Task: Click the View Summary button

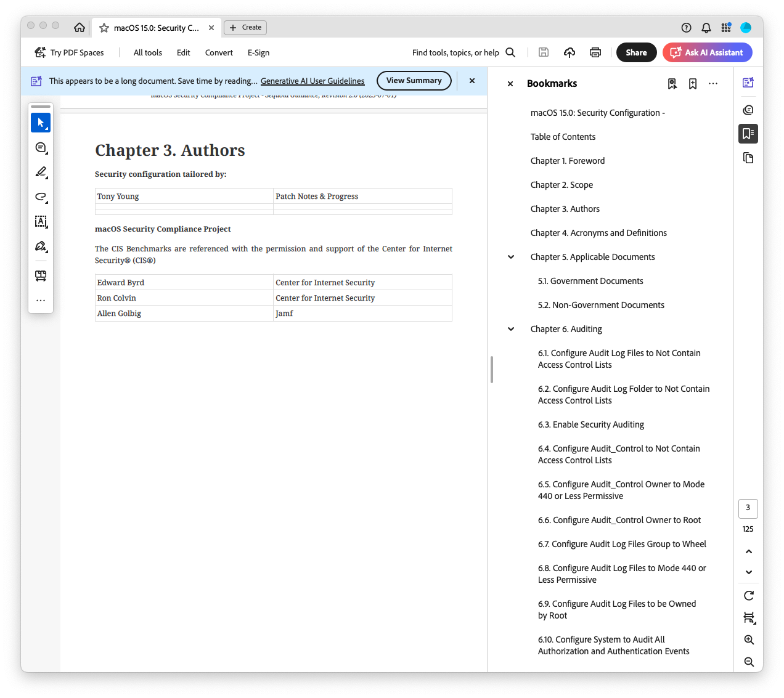Action: [414, 81]
